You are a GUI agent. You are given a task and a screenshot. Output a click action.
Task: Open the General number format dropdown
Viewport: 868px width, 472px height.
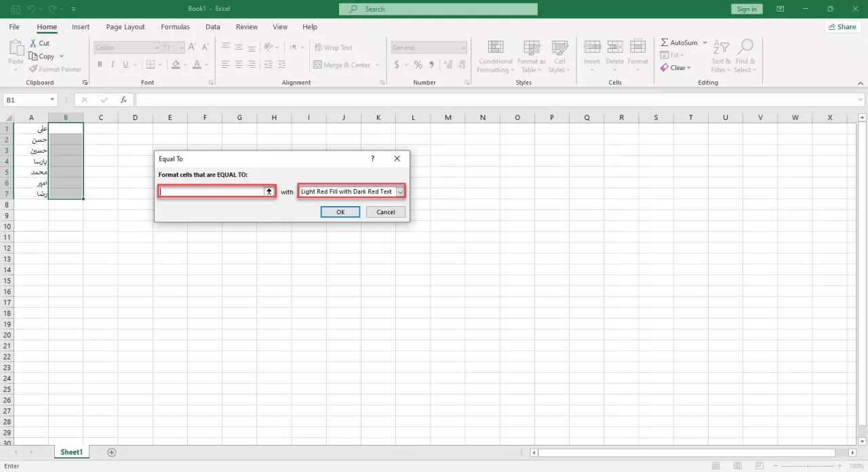point(463,47)
